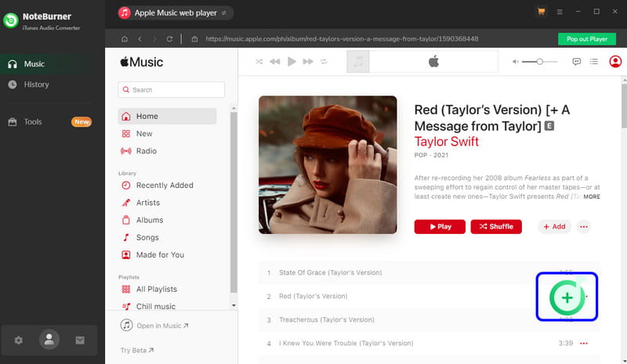The width and height of the screenshot is (627, 364).
Task: Switch source via Apple Music web player dropdown
Action: coord(176,13)
